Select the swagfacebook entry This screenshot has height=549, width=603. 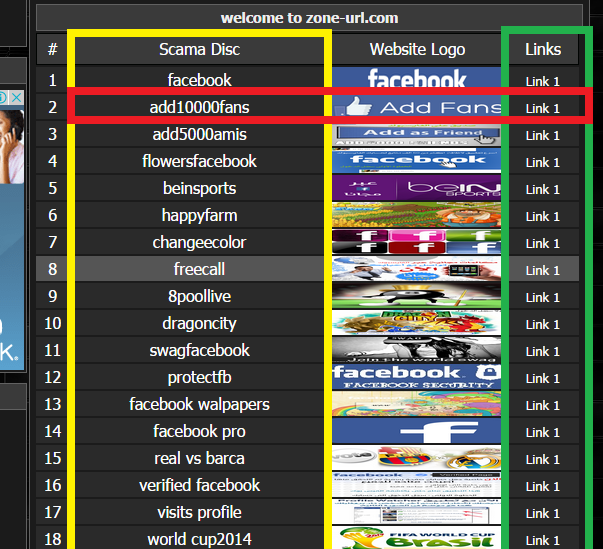click(199, 350)
